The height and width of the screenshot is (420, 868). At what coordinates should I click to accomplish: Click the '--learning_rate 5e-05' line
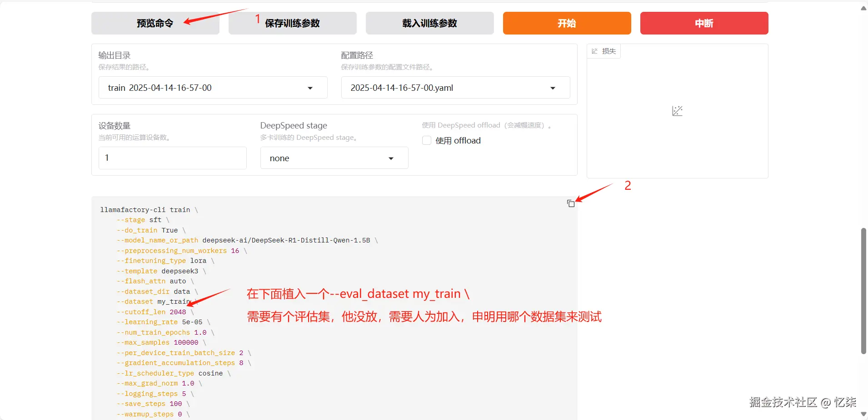(x=163, y=322)
